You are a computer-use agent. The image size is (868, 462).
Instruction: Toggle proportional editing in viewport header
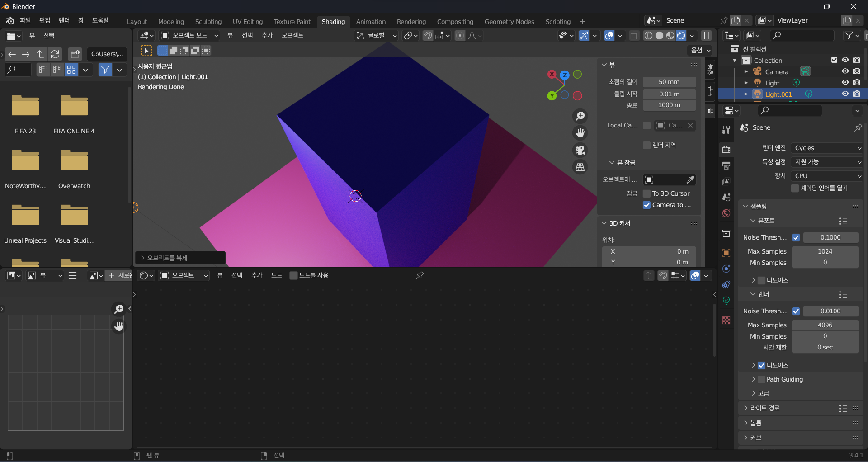click(x=460, y=35)
